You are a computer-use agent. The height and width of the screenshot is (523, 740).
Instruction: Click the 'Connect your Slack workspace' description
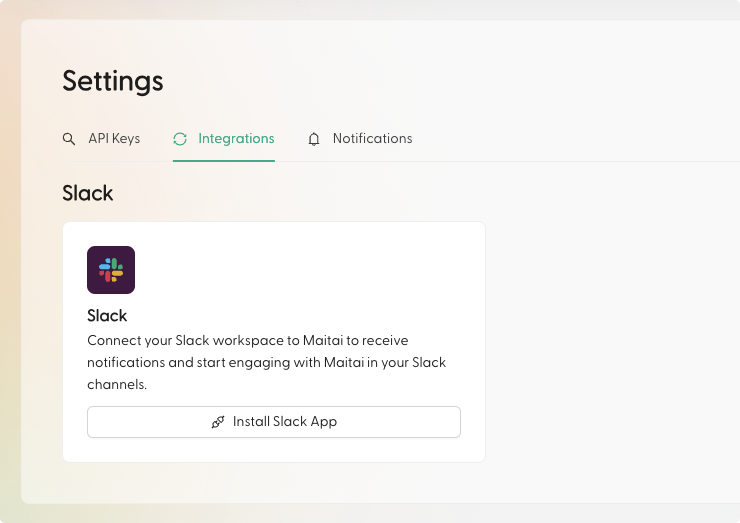point(267,362)
